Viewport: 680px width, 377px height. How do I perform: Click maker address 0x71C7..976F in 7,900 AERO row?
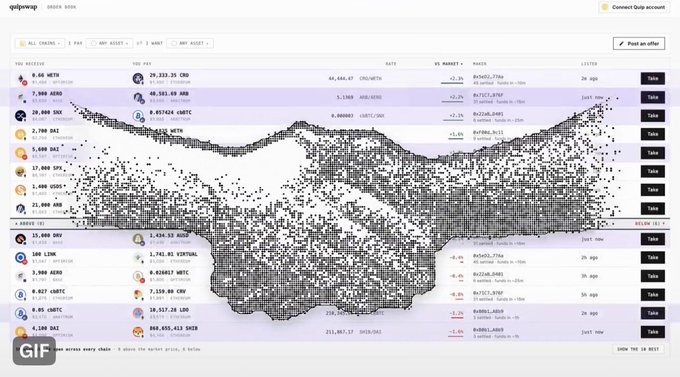488,95
